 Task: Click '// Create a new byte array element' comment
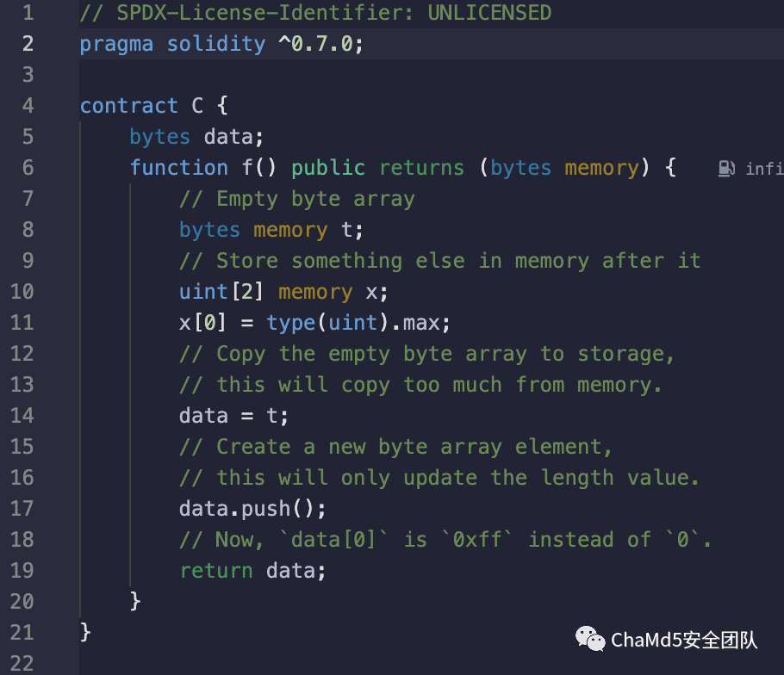[x=395, y=447]
